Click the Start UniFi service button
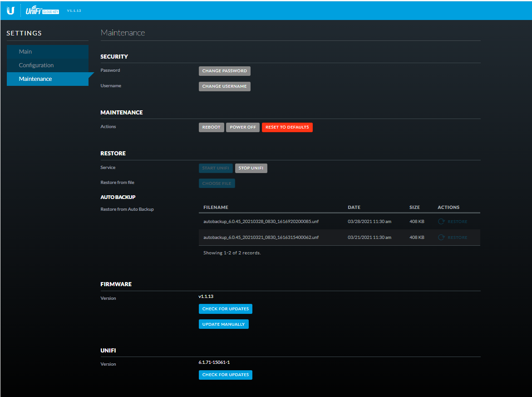The width and height of the screenshot is (532, 397). (216, 168)
